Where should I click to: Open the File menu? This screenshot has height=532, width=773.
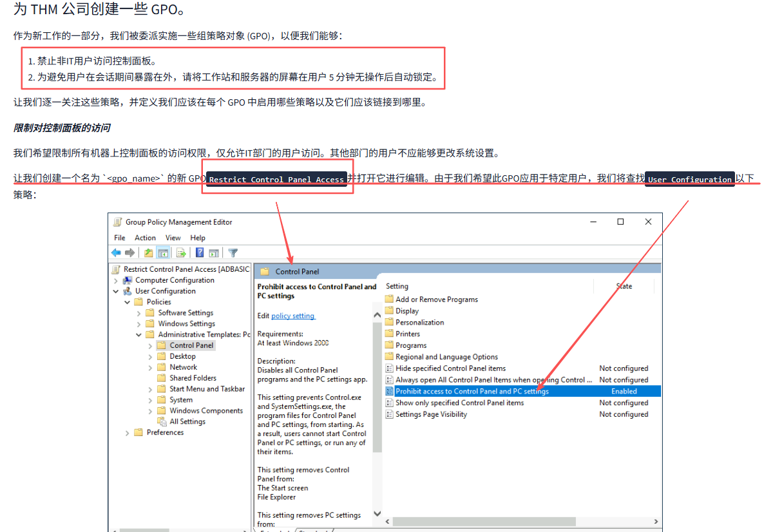[120, 238]
